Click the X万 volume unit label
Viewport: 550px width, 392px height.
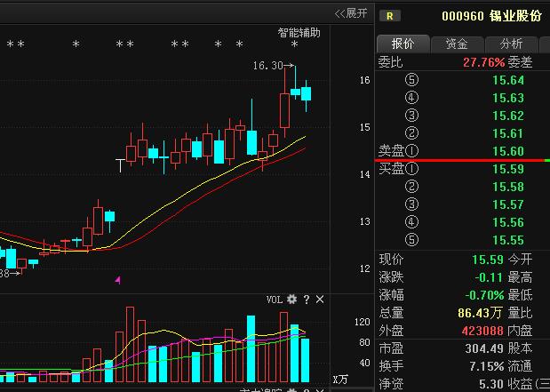(x=340, y=380)
